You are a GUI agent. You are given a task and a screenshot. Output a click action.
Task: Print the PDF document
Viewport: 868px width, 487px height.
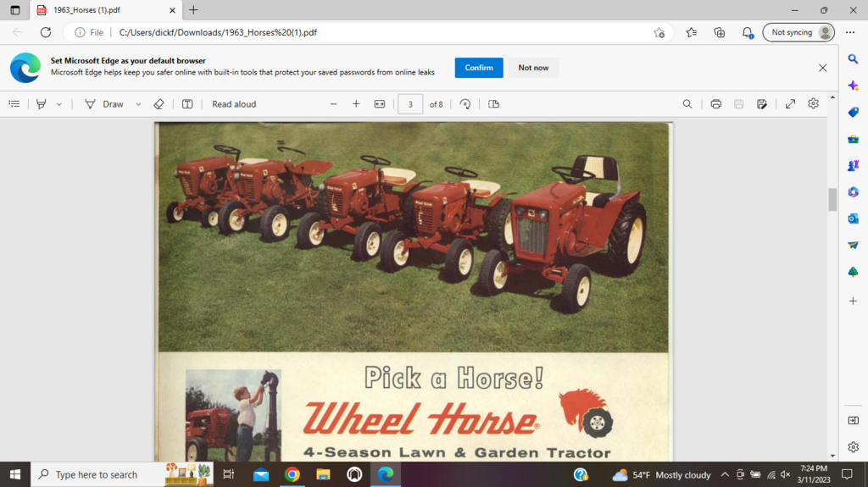(715, 104)
